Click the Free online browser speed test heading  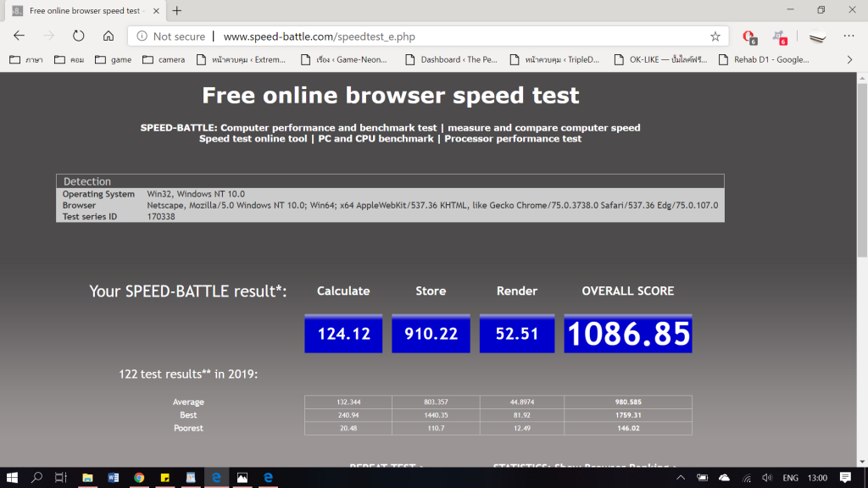click(x=390, y=95)
